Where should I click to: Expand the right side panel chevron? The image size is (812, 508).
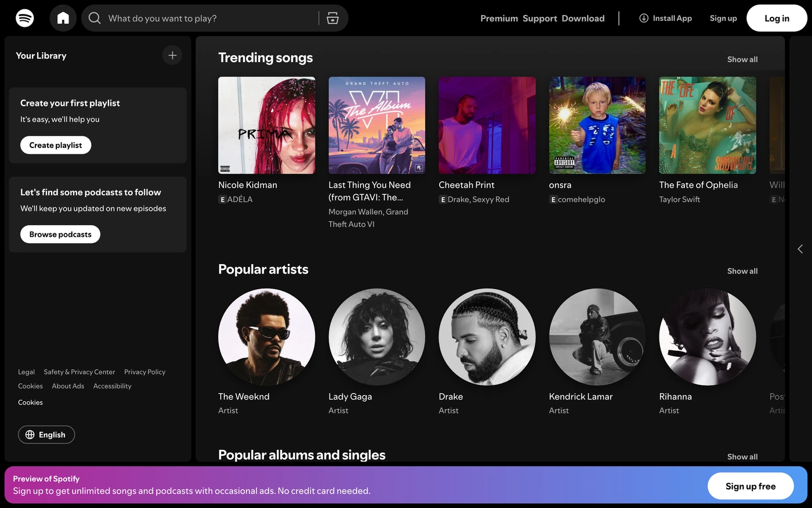[800, 249]
